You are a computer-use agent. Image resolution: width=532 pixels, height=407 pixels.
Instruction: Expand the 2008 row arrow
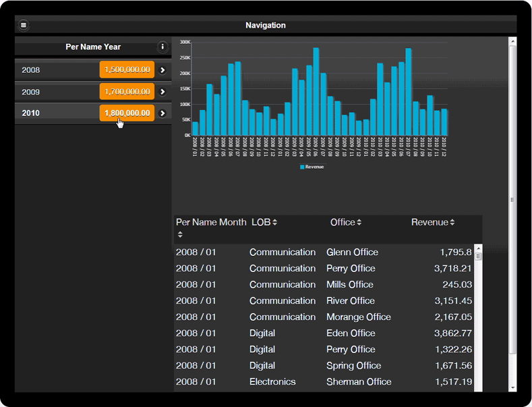coord(162,70)
